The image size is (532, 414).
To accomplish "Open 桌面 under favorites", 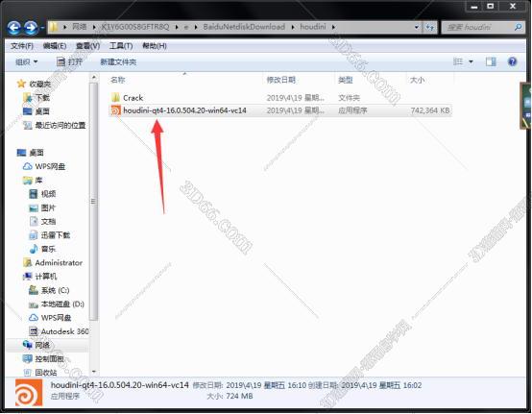I will pyautogui.click(x=42, y=111).
